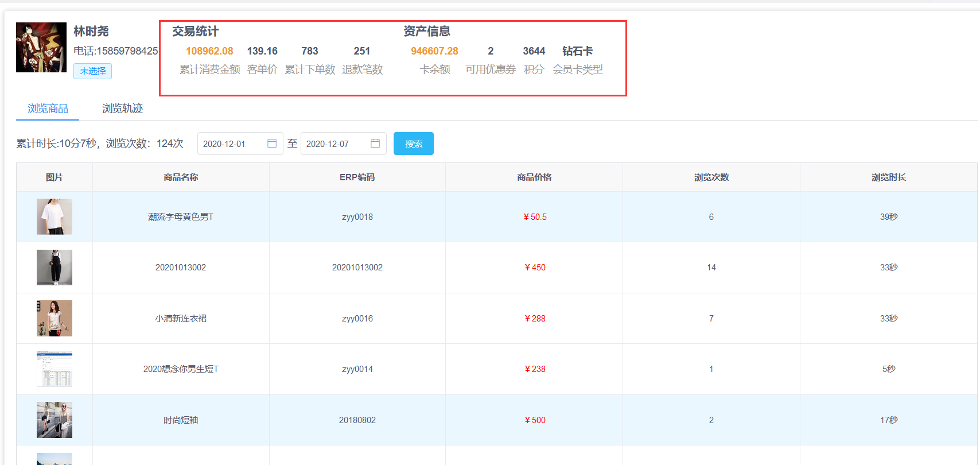
Task: Click the calendar icon in end date field
Action: [x=375, y=144]
